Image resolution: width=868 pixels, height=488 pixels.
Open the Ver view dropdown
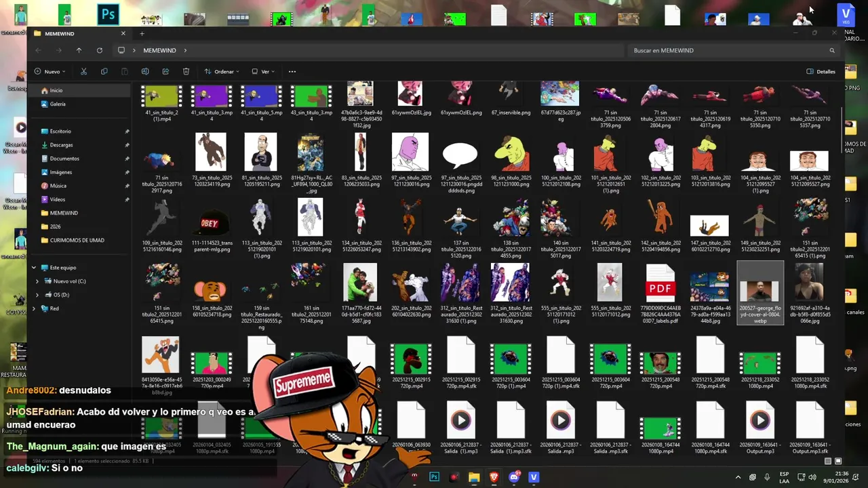tap(264, 71)
